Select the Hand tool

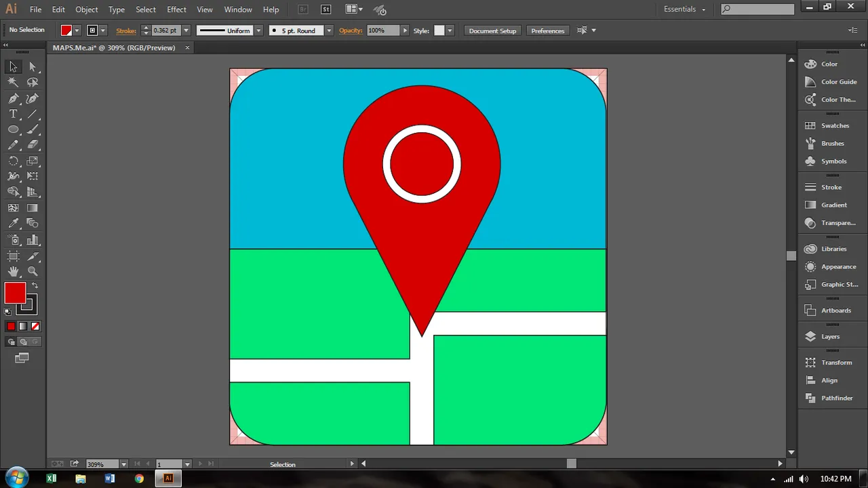(13, 271)
